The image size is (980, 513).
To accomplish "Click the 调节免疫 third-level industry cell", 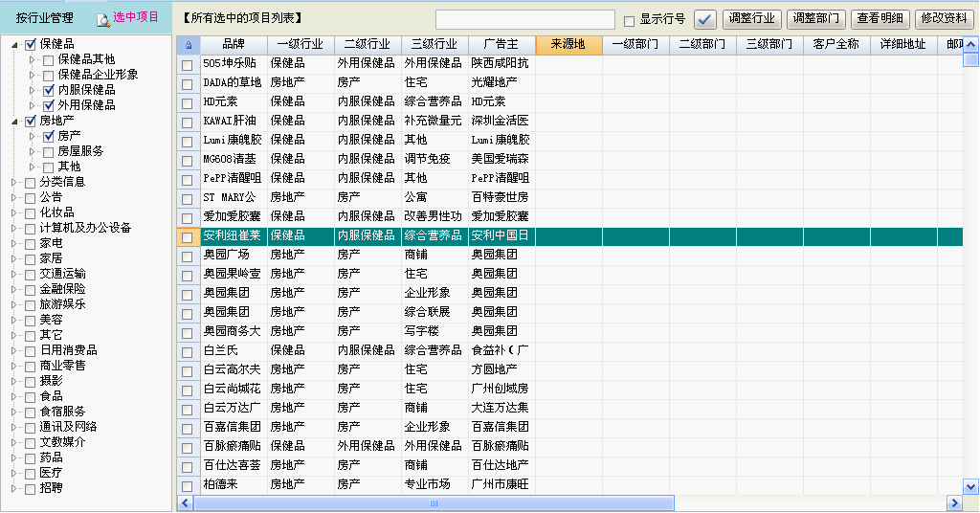I will tap(434, 159).
